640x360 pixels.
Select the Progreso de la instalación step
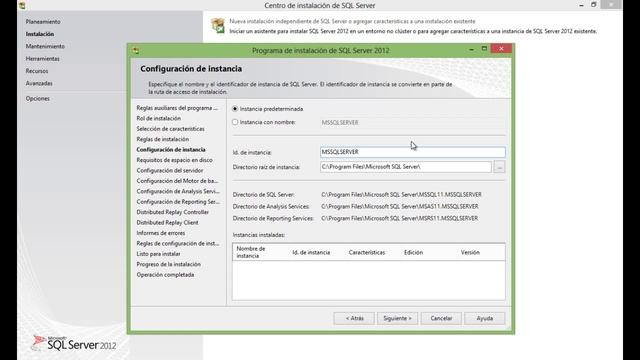169,264
